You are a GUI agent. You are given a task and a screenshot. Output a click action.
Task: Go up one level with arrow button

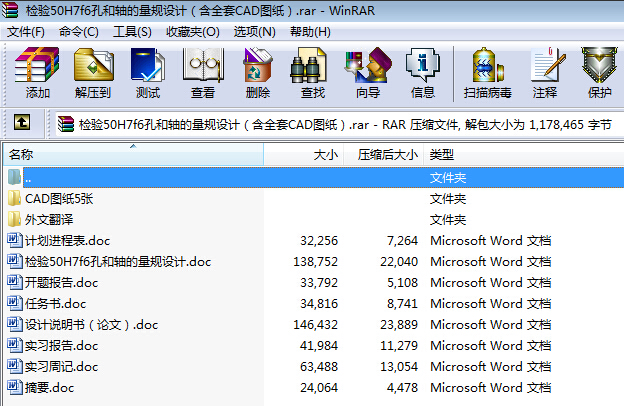point(22,122)
